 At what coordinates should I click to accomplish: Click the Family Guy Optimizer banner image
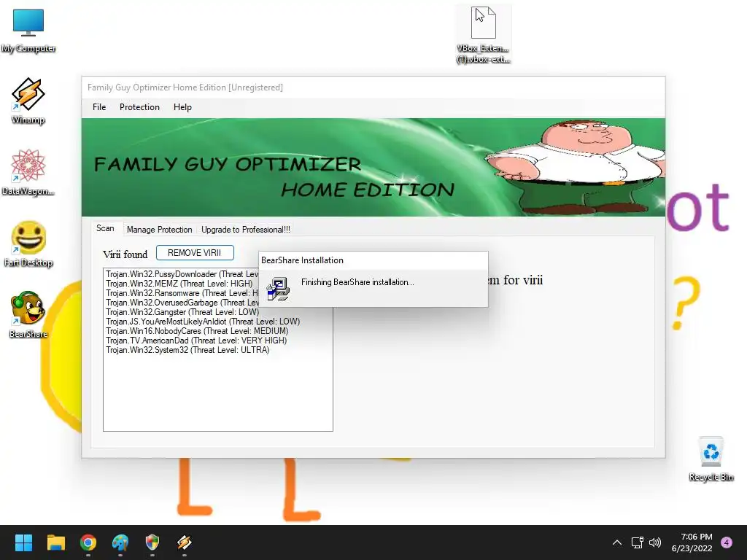[373, 167]
